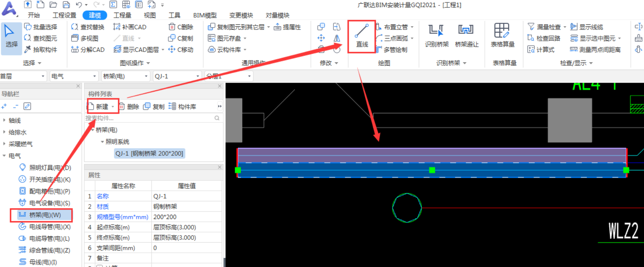Open 表格算量 table quantity tool
Screen dimensions: 644x267
coord(502,36)
